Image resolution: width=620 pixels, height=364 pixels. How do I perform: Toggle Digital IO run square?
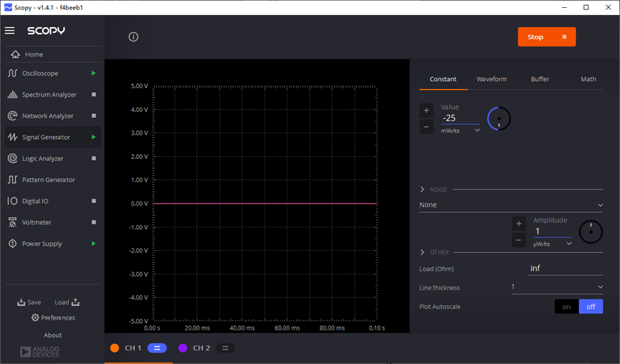[x=94, y=201]
